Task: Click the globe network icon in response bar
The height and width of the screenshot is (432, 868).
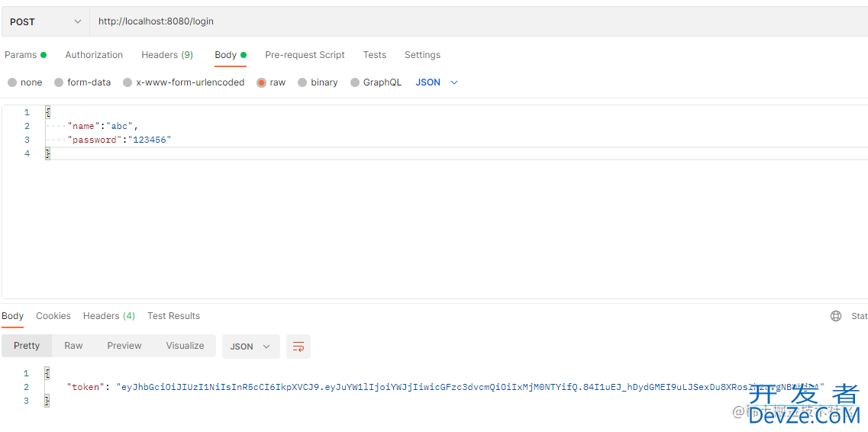Action: point(836,316)
